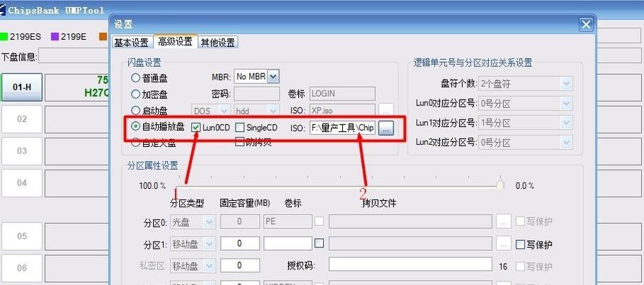Click the ChipsBank UMPTool title bar icon
The height and width of the screenshot is (285, 644).
[2, 10]
